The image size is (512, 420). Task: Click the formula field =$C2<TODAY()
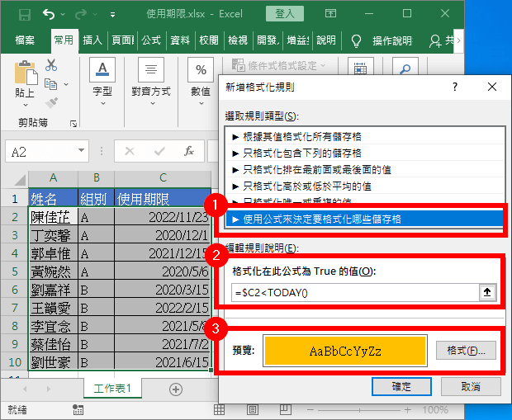(x=355, y=292)
